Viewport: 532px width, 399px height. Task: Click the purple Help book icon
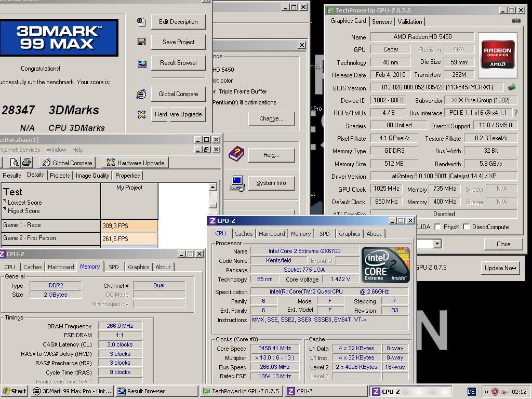click(x=236, y=154)
